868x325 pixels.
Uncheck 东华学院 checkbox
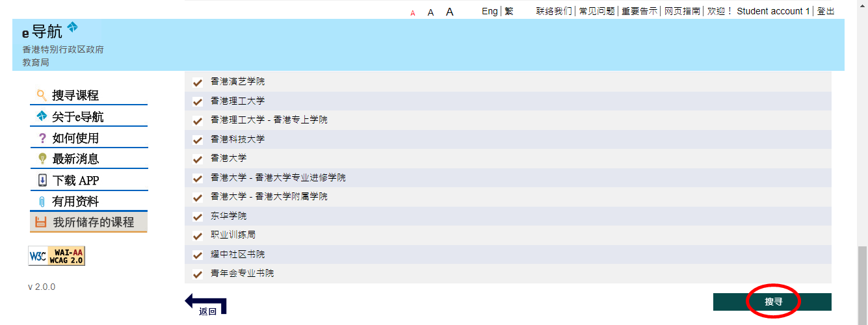pos(198,216)
